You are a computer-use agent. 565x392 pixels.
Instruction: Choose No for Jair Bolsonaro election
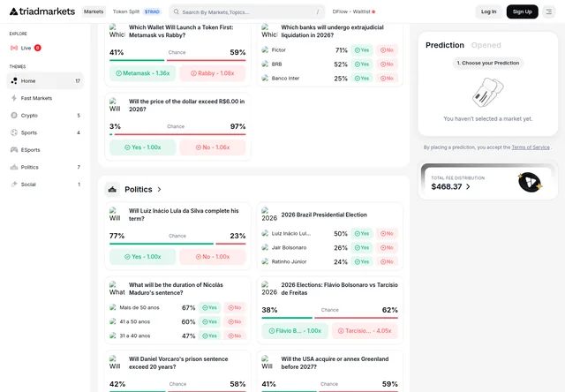click(387, 247)
